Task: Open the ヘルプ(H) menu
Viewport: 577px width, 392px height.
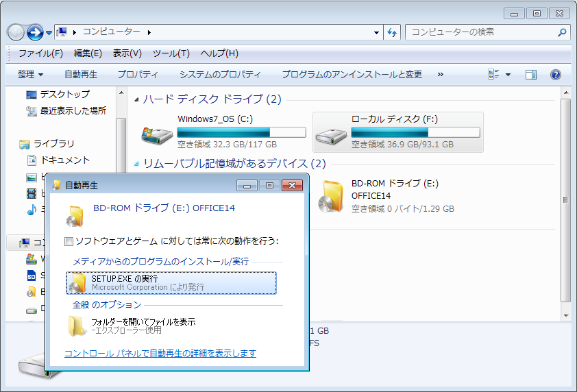Action: click(x=219, y=53)
